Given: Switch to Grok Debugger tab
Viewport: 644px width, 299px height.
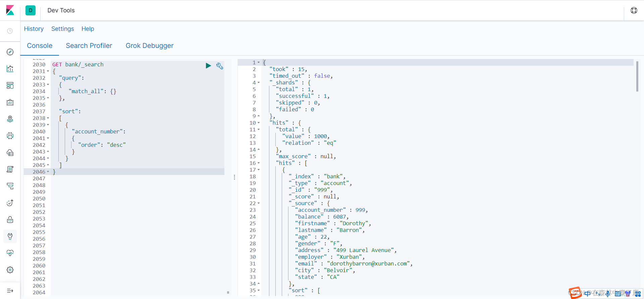Looking at the screenshot, I should coord(150,46).
